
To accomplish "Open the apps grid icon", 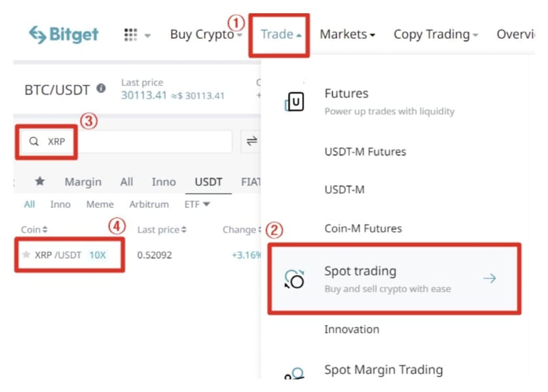I will click(131, 35).
